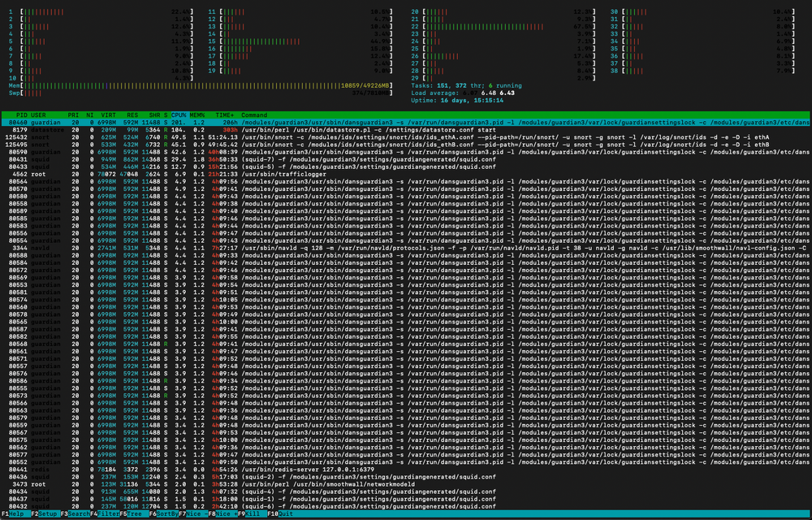Screen dimensions: 812x520
Task: Select the (squid-5) process row
Action: (x=405, y=167)
